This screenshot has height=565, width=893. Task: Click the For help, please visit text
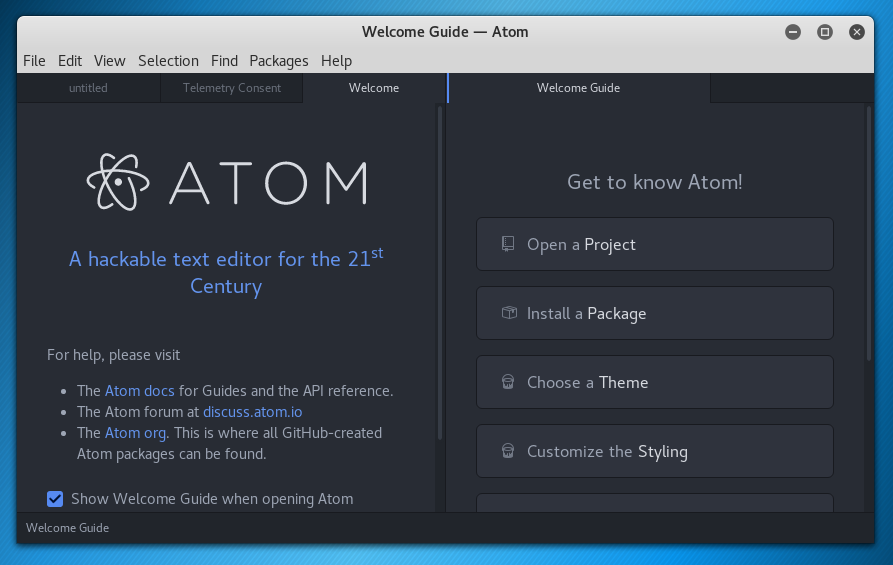(113, 355)
